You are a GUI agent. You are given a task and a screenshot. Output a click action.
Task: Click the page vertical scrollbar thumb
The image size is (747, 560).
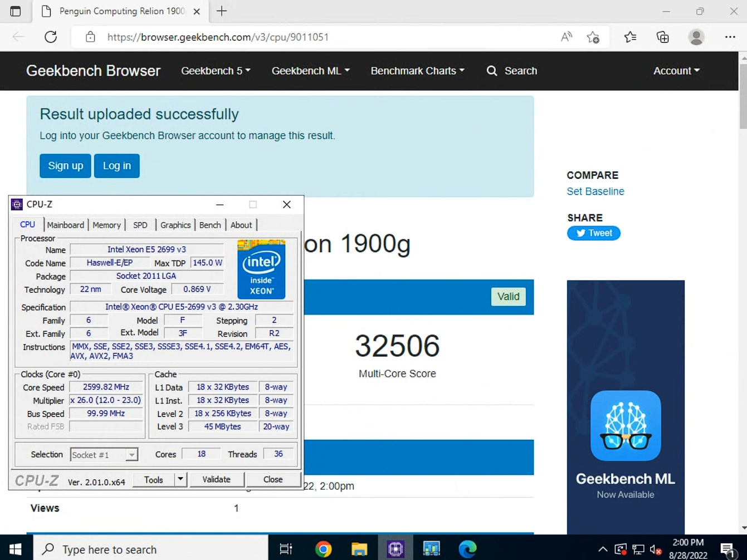pyautogui.click(x=743, y=96)
